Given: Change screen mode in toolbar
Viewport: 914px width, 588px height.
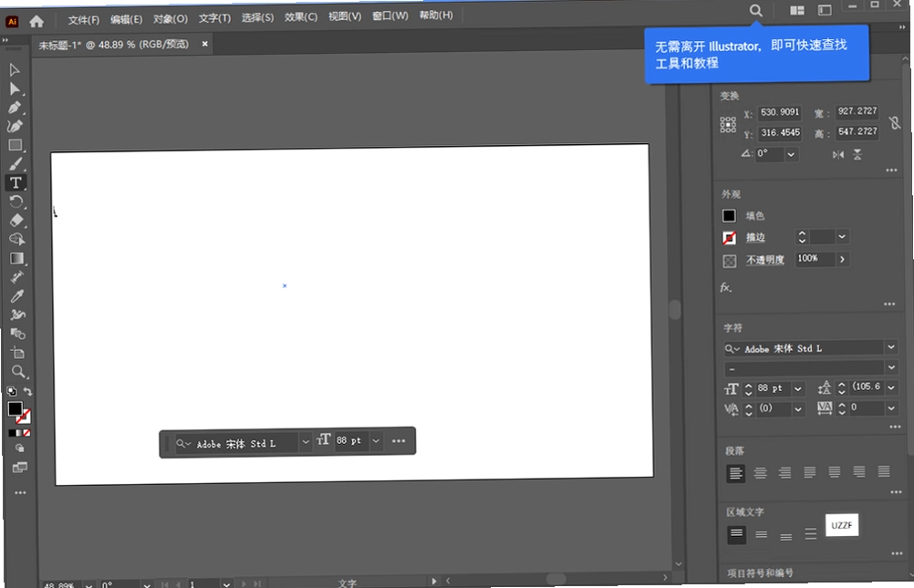Looking at the screenshot, I should (x=20, y=468).
